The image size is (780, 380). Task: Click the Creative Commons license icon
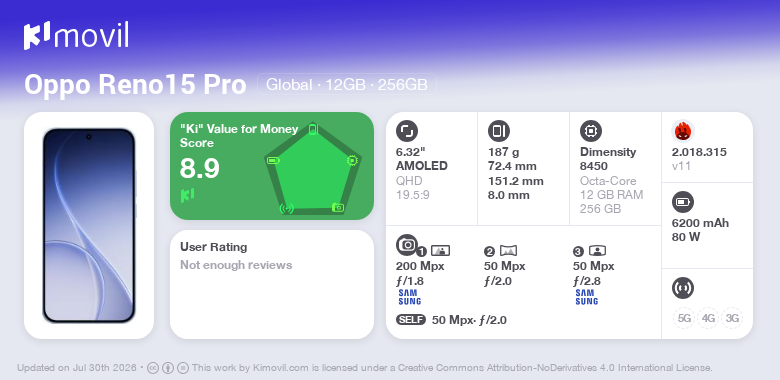(153, 368)
